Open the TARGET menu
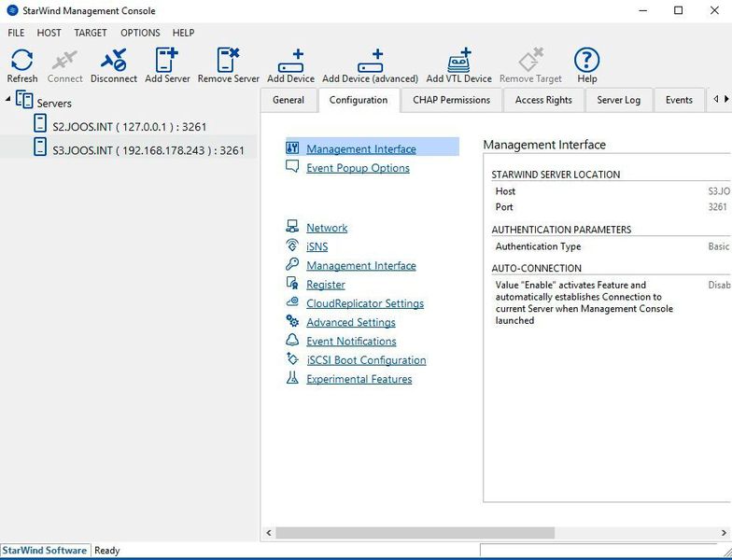This screenshot has width=732, height=560. [x=91, y=33]
